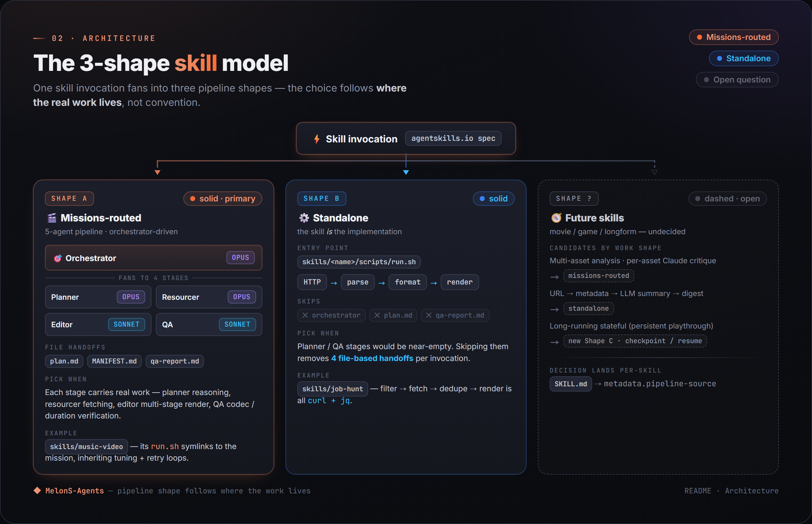Select the Missions-routed legend pill

click(734, 37)
